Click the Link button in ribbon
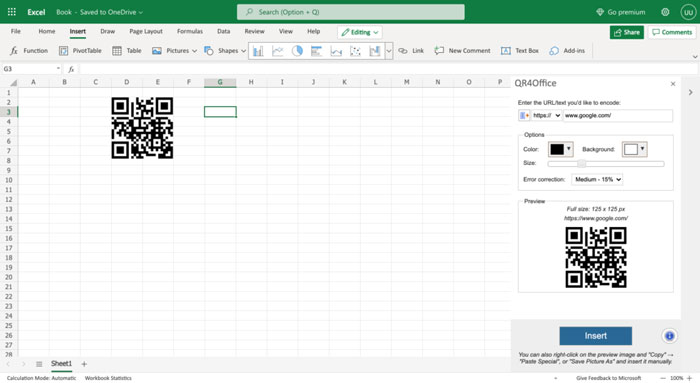This screenshot has width=700, height=383. [x=411, y=51]
